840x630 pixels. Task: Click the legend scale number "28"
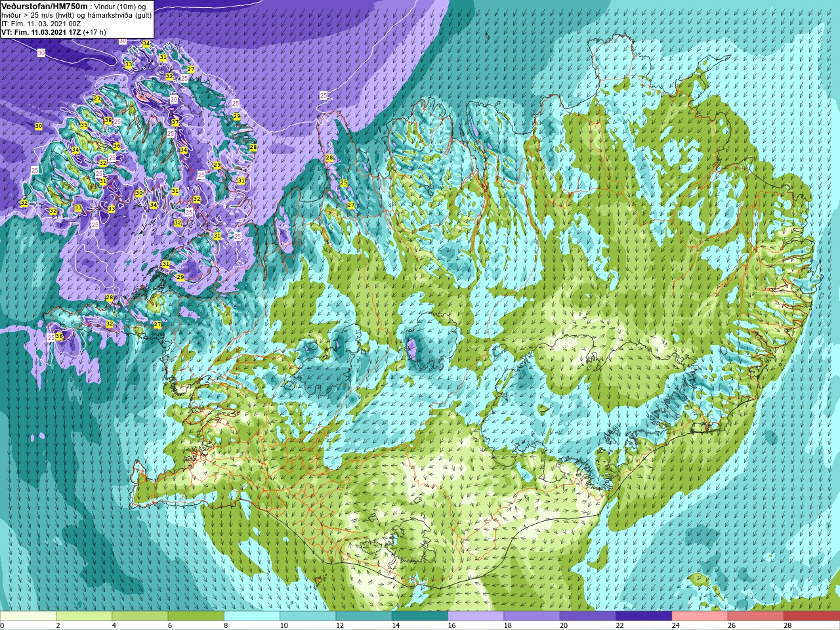coord(787,625)
